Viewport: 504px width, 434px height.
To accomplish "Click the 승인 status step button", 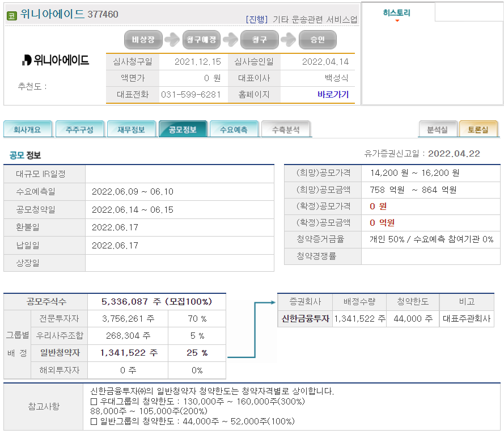I will 317,40.
